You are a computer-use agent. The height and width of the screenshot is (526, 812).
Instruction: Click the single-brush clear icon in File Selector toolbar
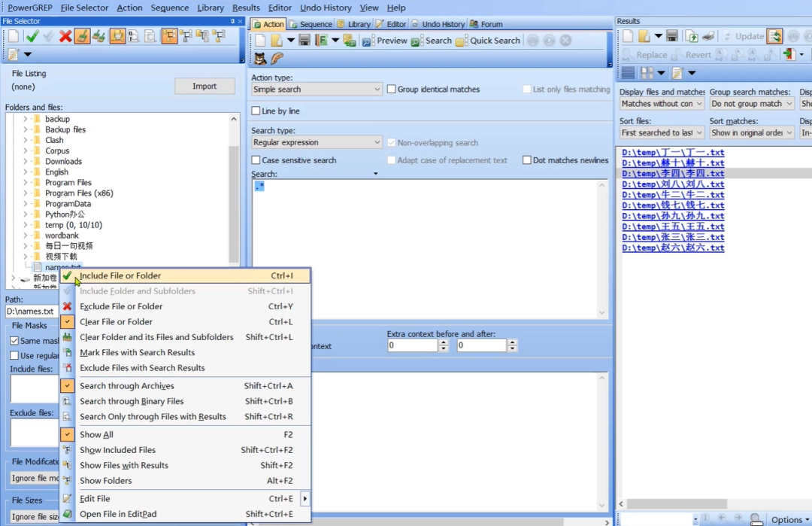point(82,36)
